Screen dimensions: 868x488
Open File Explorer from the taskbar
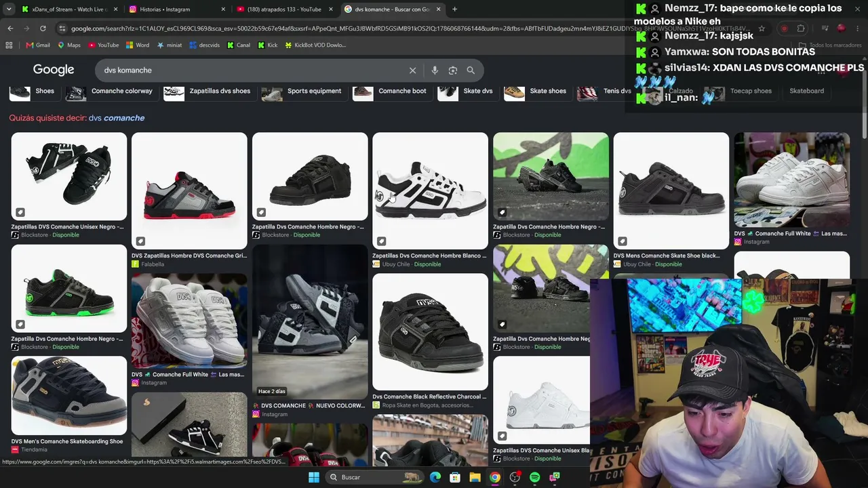(475, 477)
